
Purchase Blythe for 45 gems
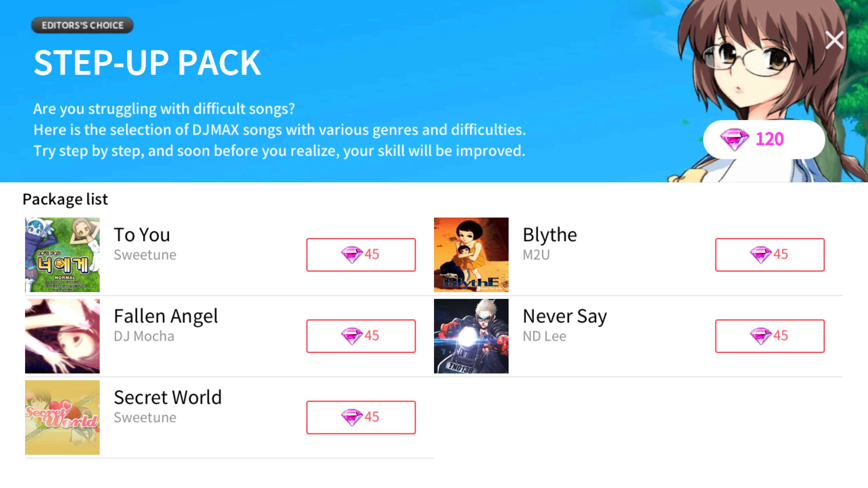(770, 255)
